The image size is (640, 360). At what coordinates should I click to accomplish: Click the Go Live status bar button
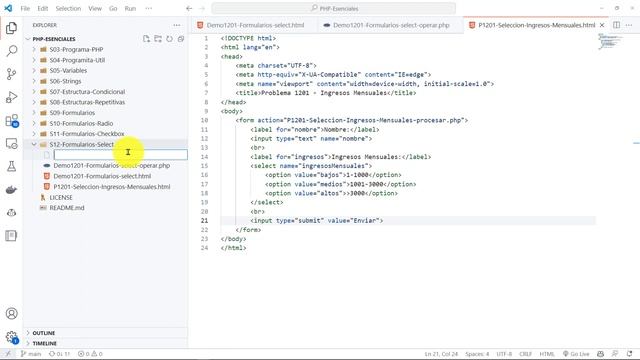click(x=576, y=354)
